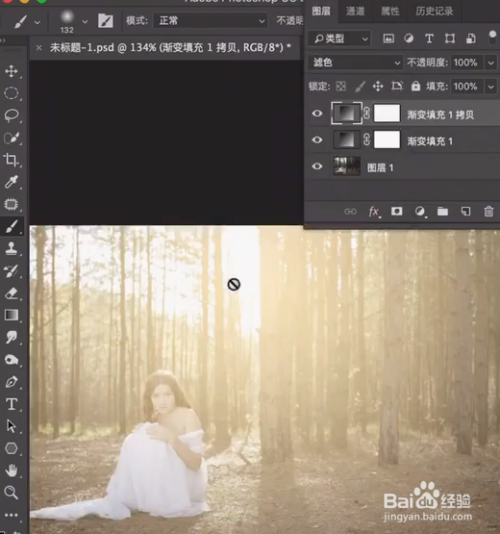Click the link layers icon
The width and height of the screenshot is (500, 534).
(x=350, y=212)
